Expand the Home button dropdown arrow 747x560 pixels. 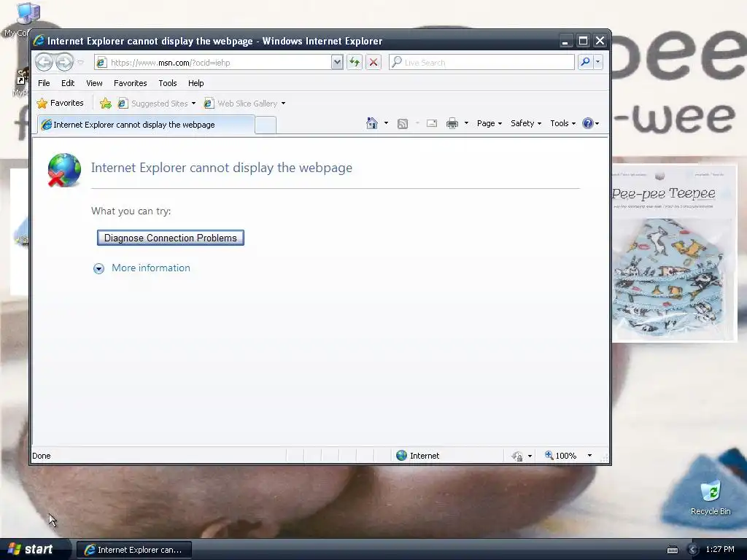(386, 123)
